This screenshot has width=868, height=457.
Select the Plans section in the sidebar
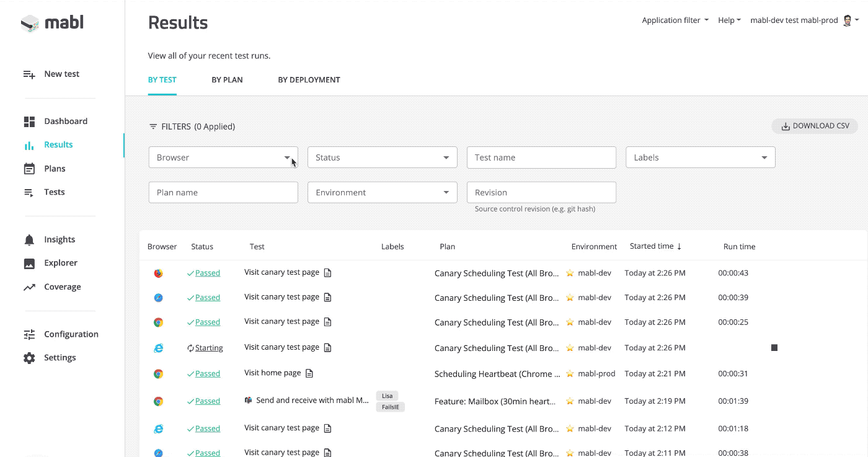click(55, 168)
